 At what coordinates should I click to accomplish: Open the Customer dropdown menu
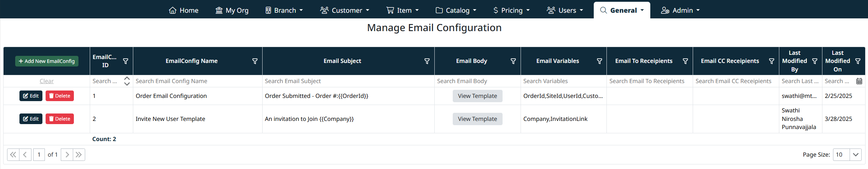tap(345, 10)
